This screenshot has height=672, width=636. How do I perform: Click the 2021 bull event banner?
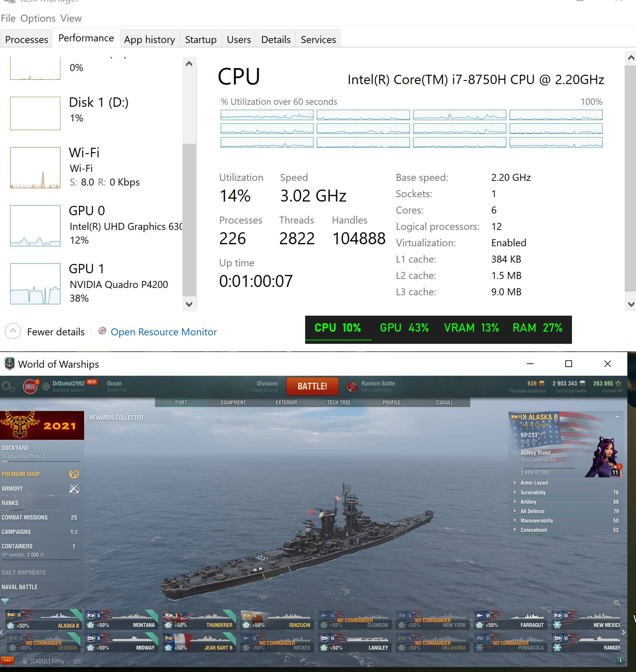click(42, 425)
